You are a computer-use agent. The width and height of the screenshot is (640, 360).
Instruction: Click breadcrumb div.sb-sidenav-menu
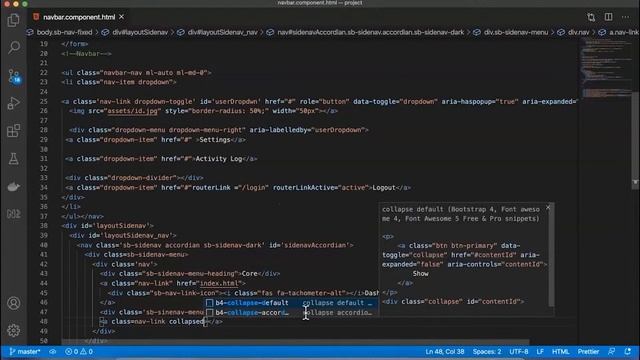[x=516, y=32]
